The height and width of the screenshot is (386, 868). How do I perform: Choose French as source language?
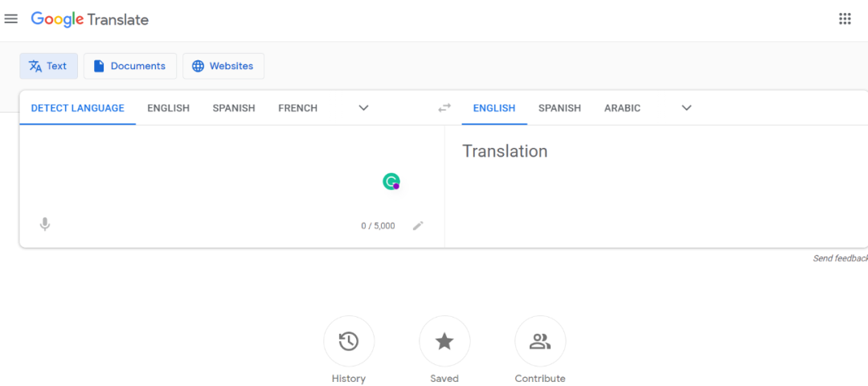pyautogui.click(x=297, y=108)
